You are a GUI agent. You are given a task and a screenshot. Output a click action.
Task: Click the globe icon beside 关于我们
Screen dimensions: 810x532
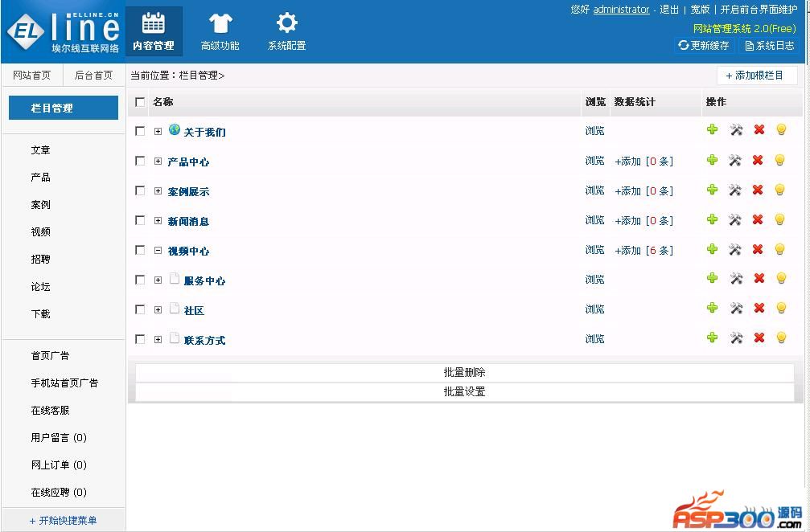(175, 129)
